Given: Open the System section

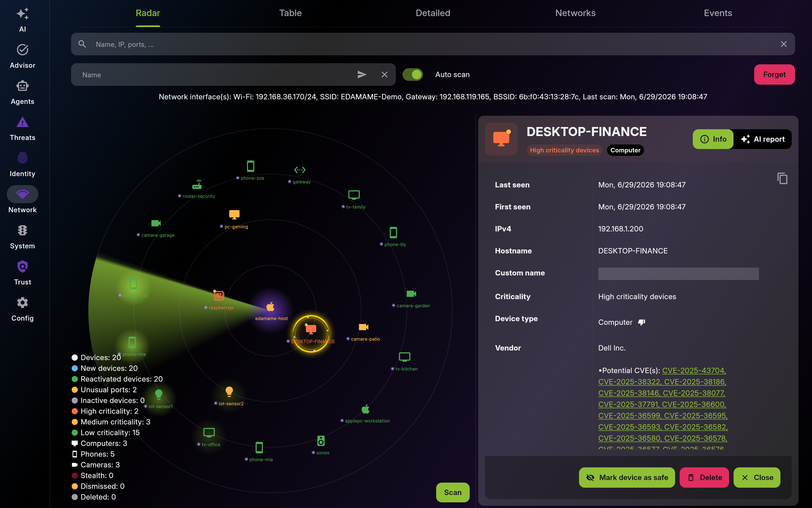Looking at the screenshot, I should coord(23,237).
